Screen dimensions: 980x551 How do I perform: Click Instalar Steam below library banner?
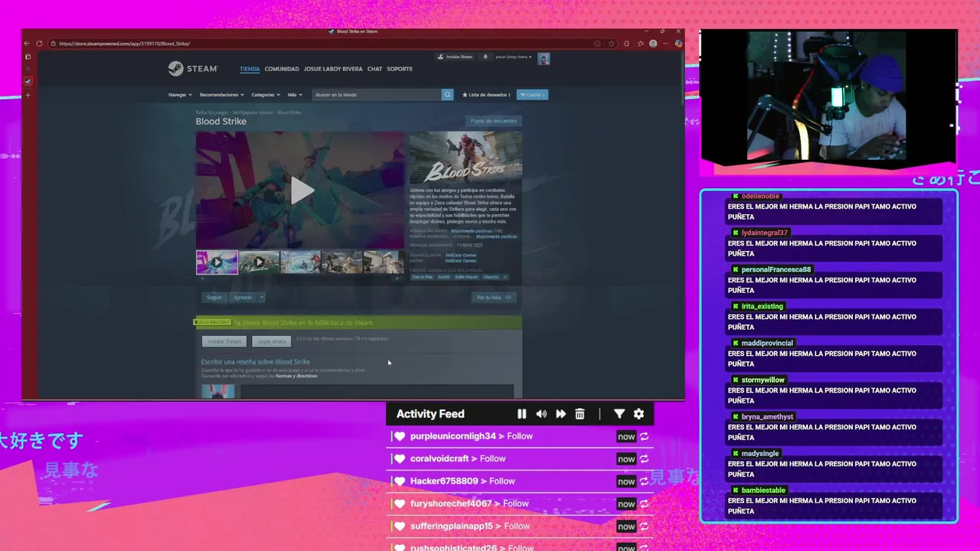click(225, 341)
